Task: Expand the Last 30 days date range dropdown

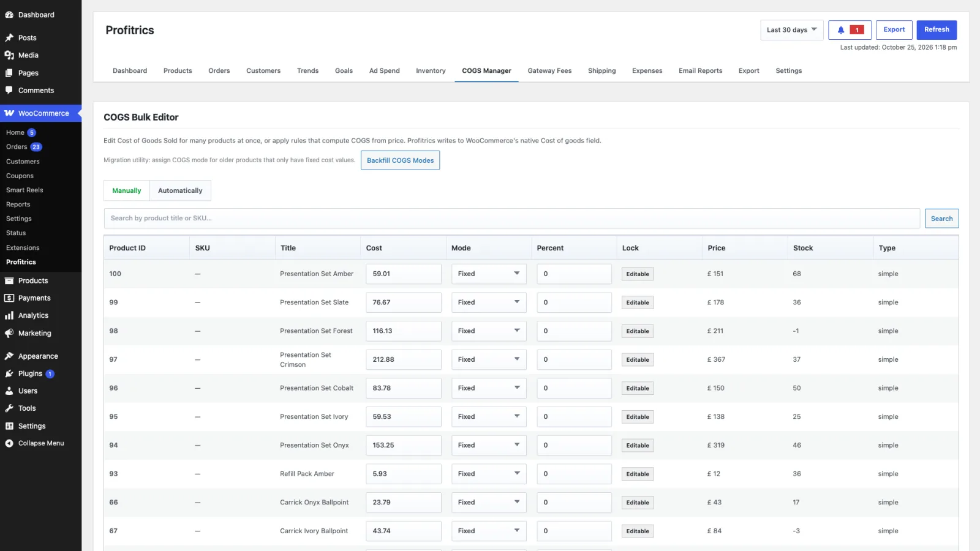Action: click(x=791, y=30)
